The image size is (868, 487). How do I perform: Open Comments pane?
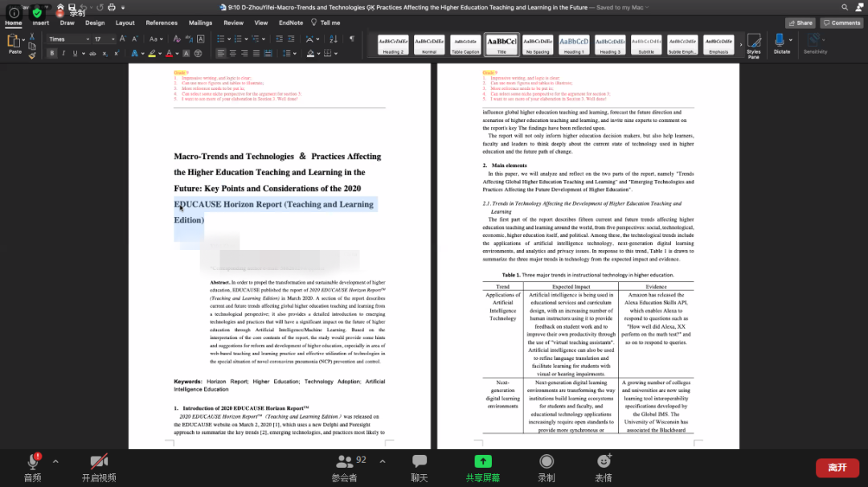click(x=841, y=23)
